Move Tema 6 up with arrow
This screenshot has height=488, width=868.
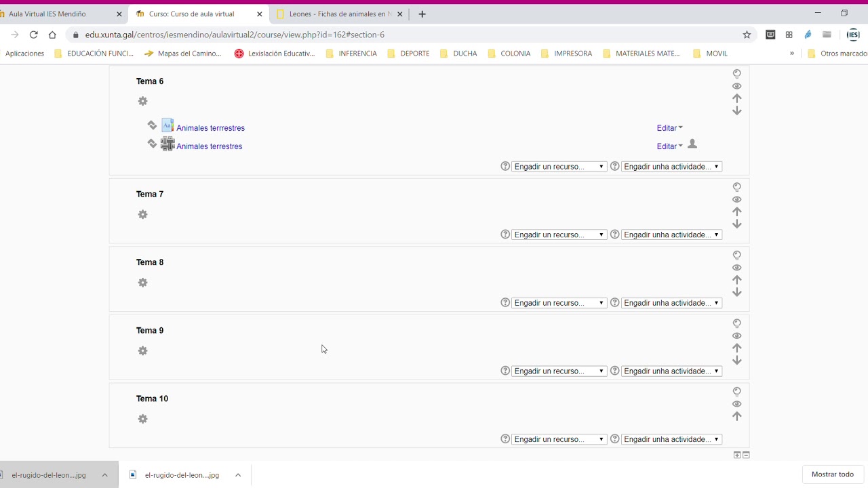click(737, 98)
